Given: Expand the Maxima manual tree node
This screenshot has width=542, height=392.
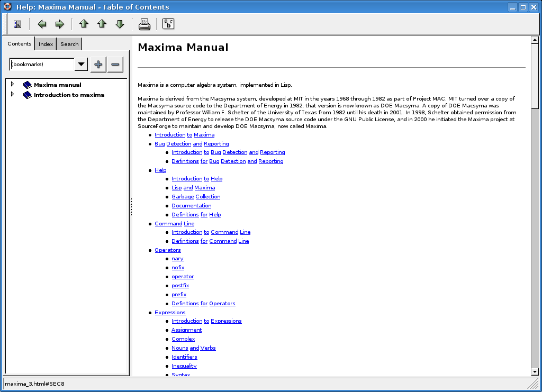Looking at the screenshot, I should click(x=13, y=84).
